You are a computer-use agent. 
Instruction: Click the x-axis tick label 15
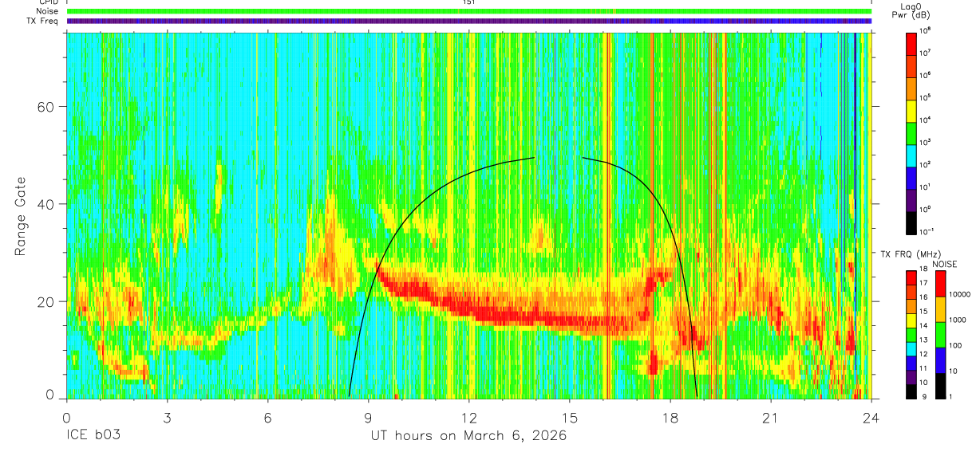tap(570, 418)
